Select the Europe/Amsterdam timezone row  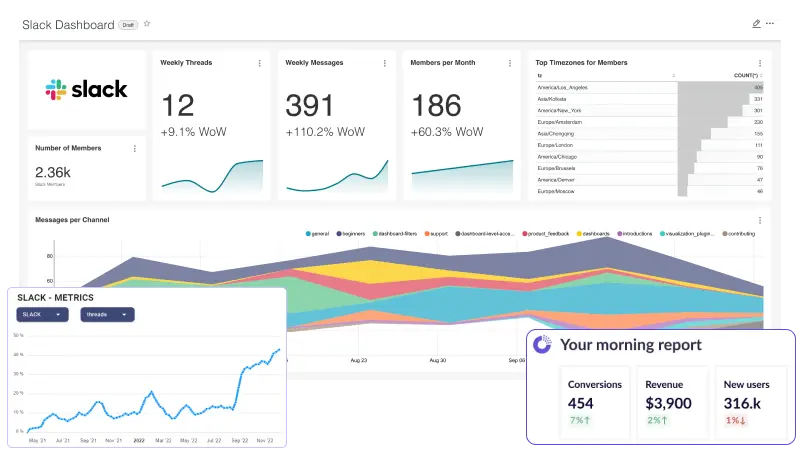(650, 122)
